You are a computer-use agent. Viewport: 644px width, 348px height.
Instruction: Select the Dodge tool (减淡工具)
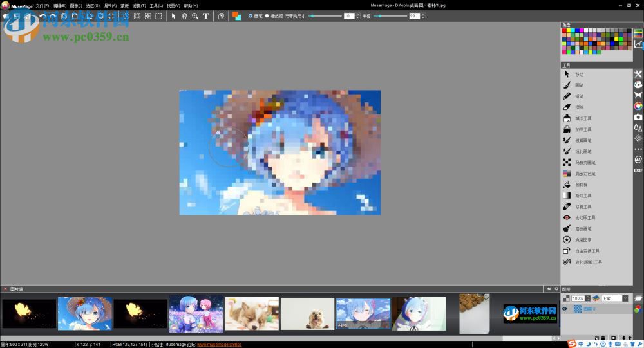point(567,118)
